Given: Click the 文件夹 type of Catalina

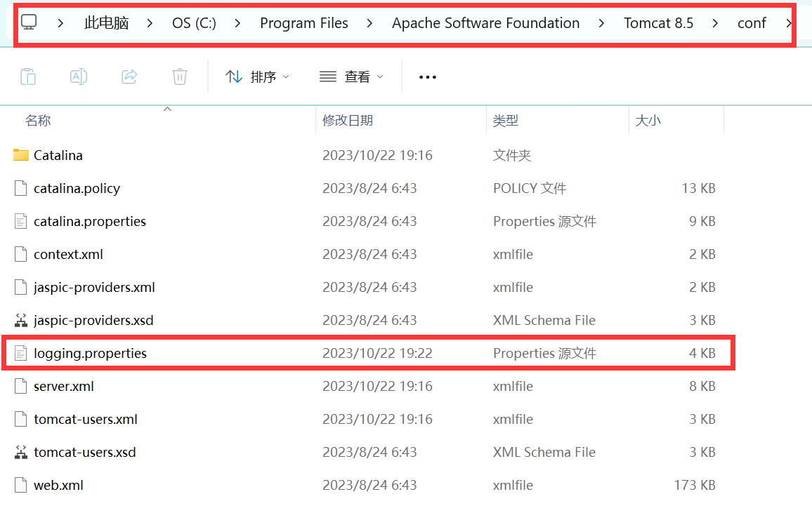Looking at the screenshot, I should click(511, 155).
